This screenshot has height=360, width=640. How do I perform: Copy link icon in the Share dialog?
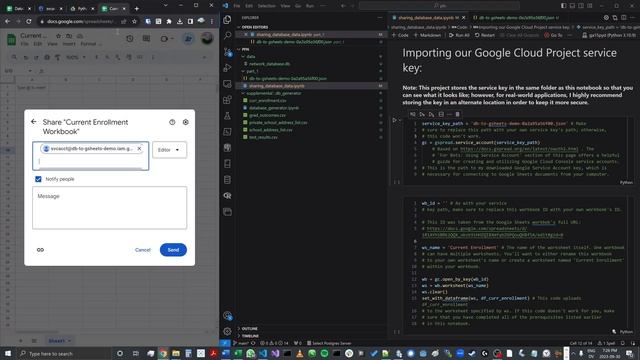point(40,250)
